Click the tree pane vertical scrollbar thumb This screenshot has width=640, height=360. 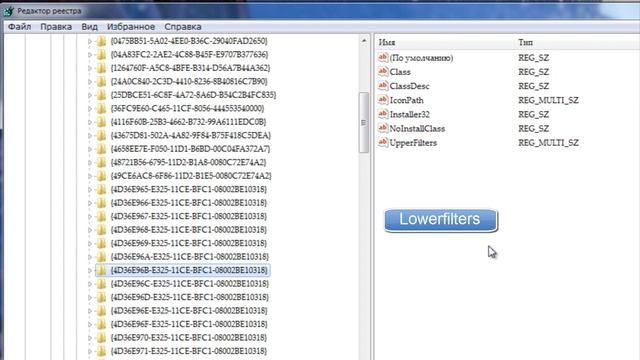(364, 122)
